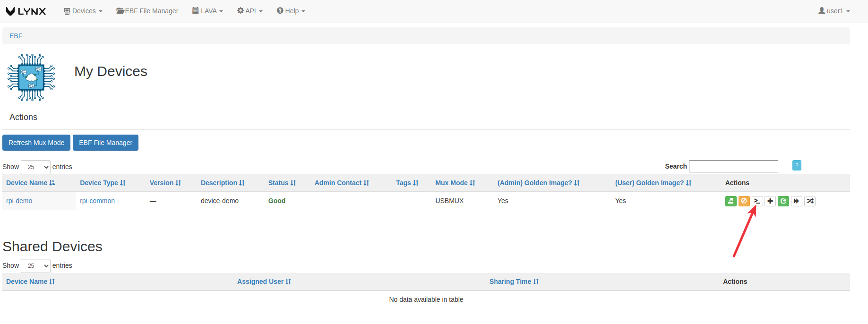
Task: Sort by Status column
Action: click(x=282, y=183)
